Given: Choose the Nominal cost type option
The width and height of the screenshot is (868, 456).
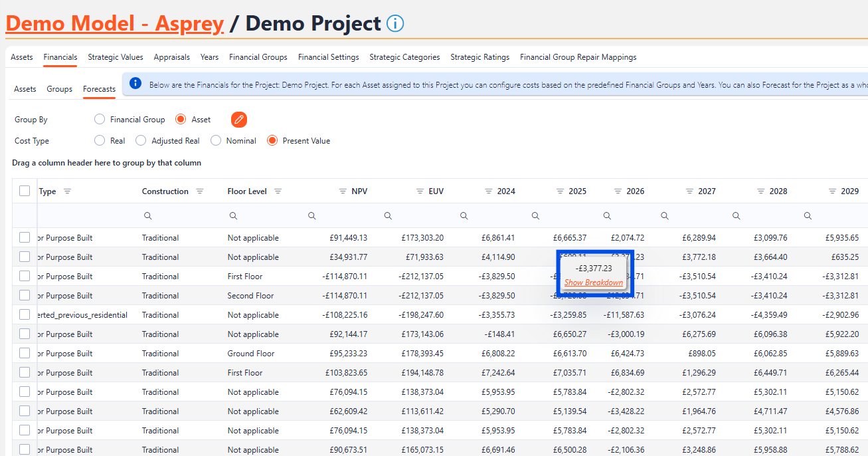Looking at the screenshot, I should point(216,141).
